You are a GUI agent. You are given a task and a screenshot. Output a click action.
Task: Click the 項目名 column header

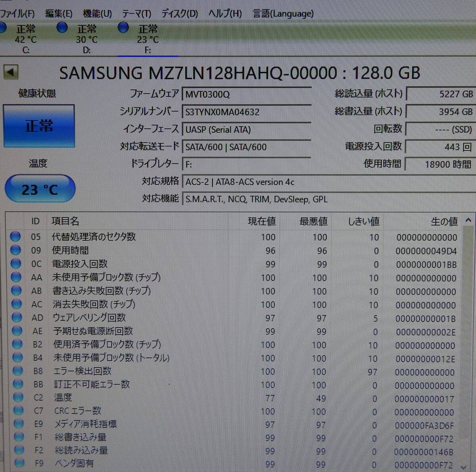click(65, 221)
